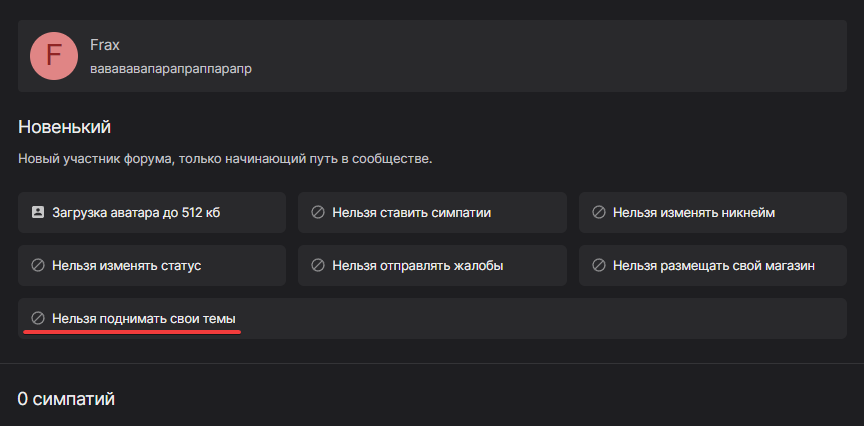Click the prohibited icon beside 'Нельзя изменять статус'
The height and width of the screenshot is (426, 864).
[x=38, y=265]
